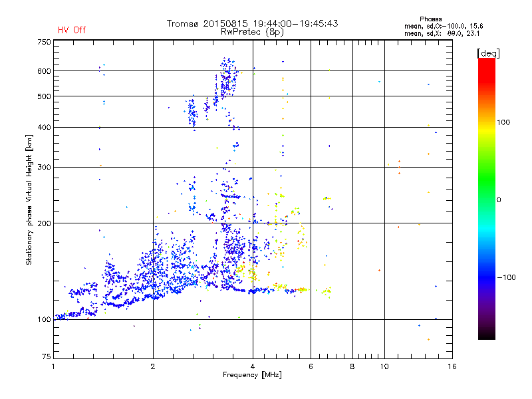Click the y-axis tick label '200'
This screenshot has height=399, width=532.
pos(44,223)
